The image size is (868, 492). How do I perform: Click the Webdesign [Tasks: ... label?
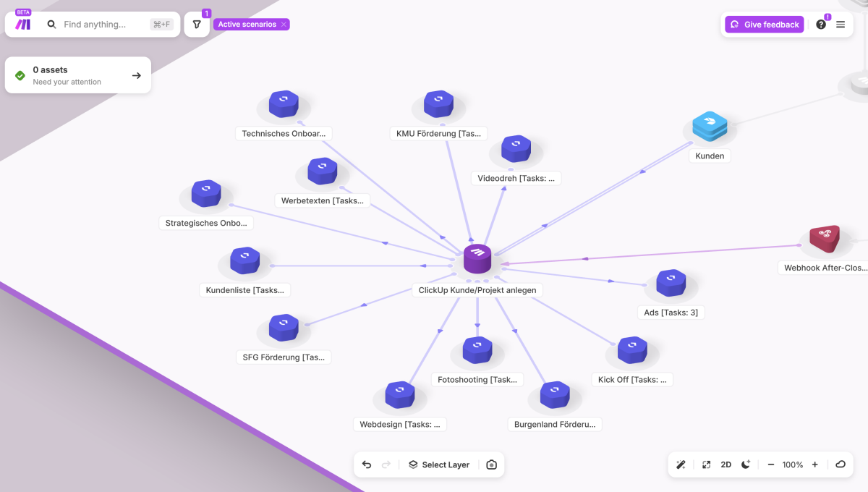point(400,425)
